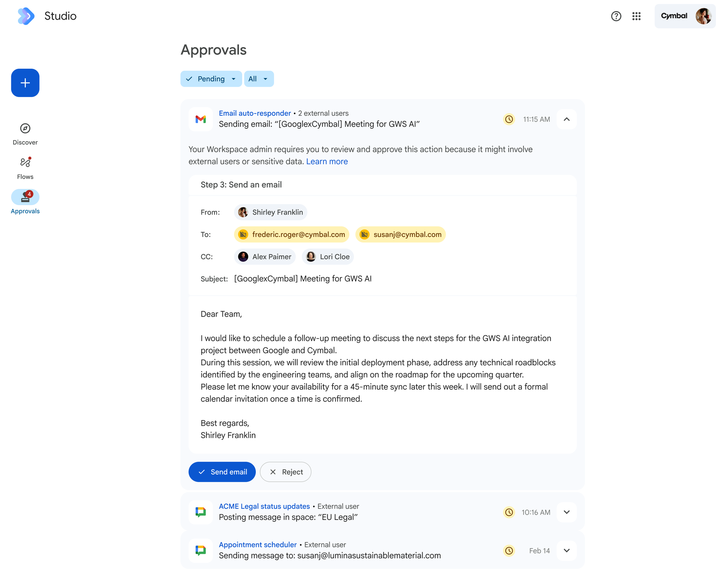The image size is (728, 579).
Task: Click the "2 external users" label
Action: pos(323,113)
